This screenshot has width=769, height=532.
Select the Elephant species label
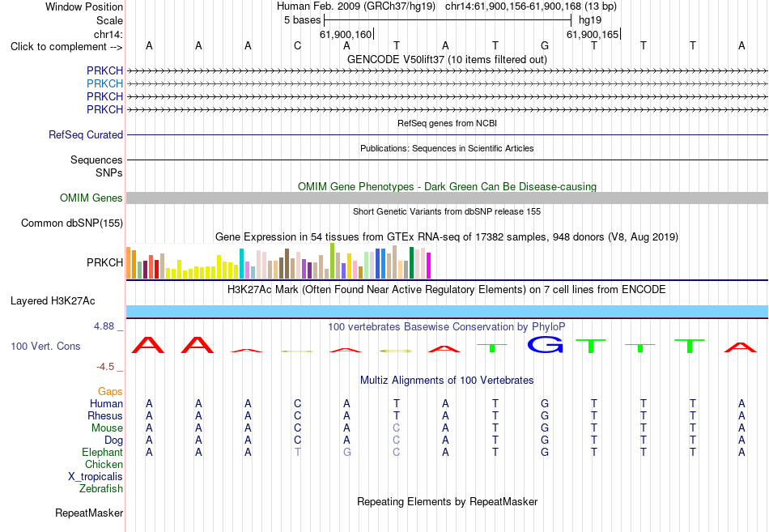coord(102,452)
